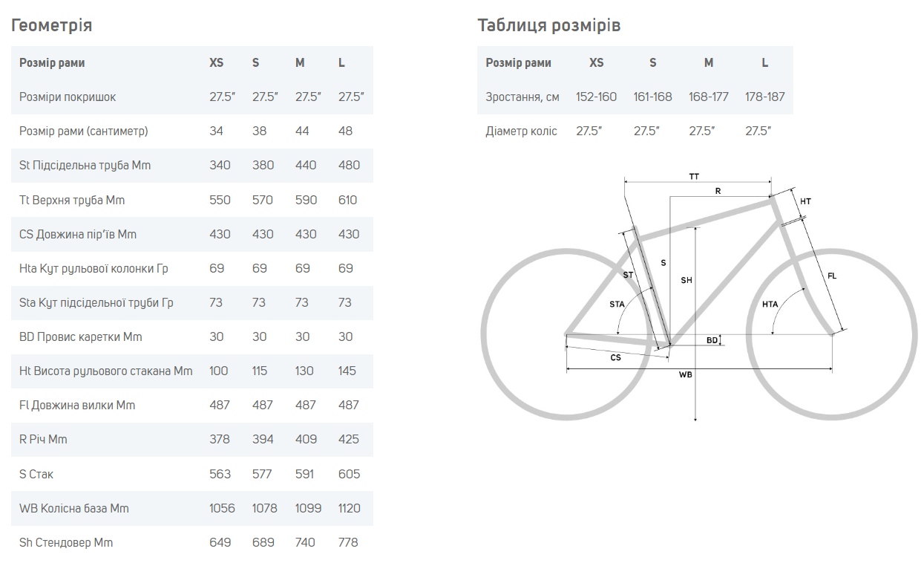Click the HTA angle label on diagram
This screenshot has height=566, width=924.
click(x=770, y=304)
